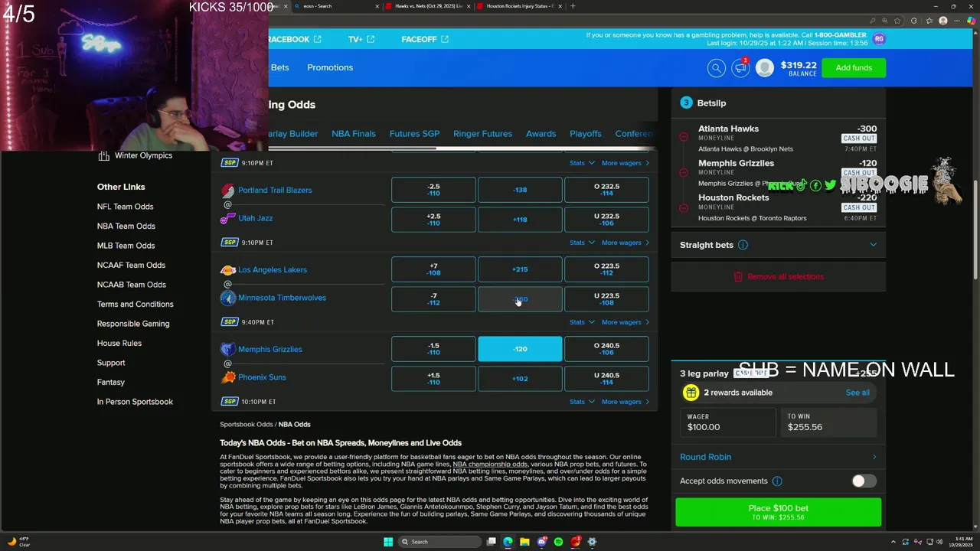Expand the Round Robin options

click(778, 457)
